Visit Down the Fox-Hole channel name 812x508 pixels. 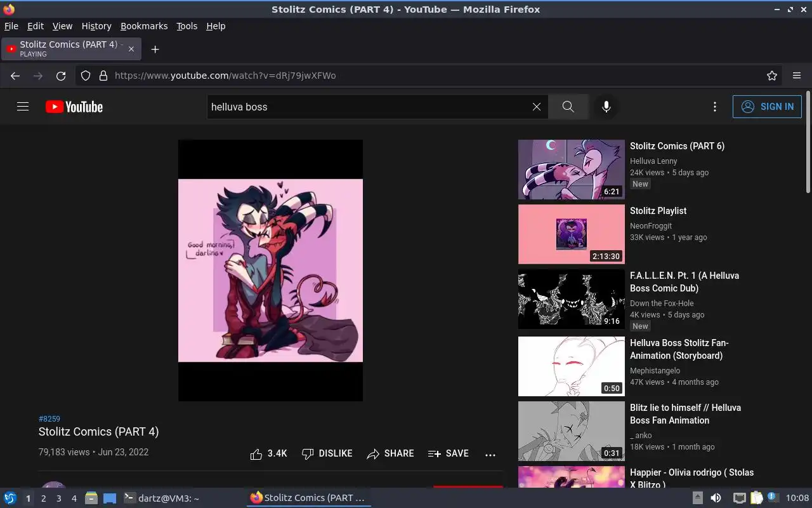[x=662, y=304]
